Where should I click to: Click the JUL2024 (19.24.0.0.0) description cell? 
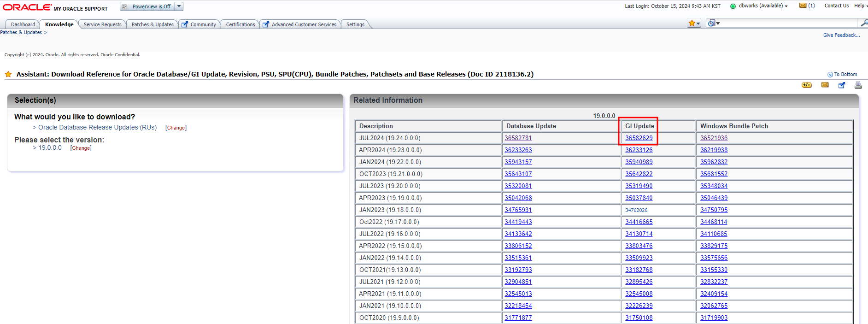pyautogui.click(x=428, y=138)
